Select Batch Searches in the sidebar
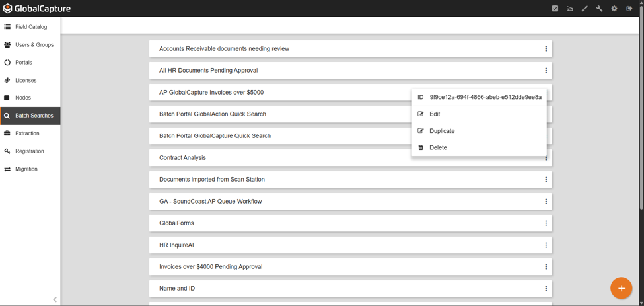The image size is (644, 306). [30, 116]
